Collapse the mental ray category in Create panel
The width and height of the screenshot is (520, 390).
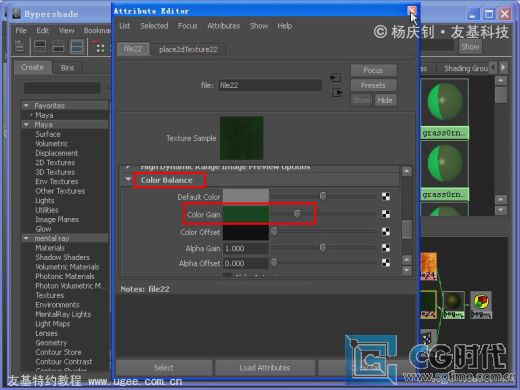(26, 238)
